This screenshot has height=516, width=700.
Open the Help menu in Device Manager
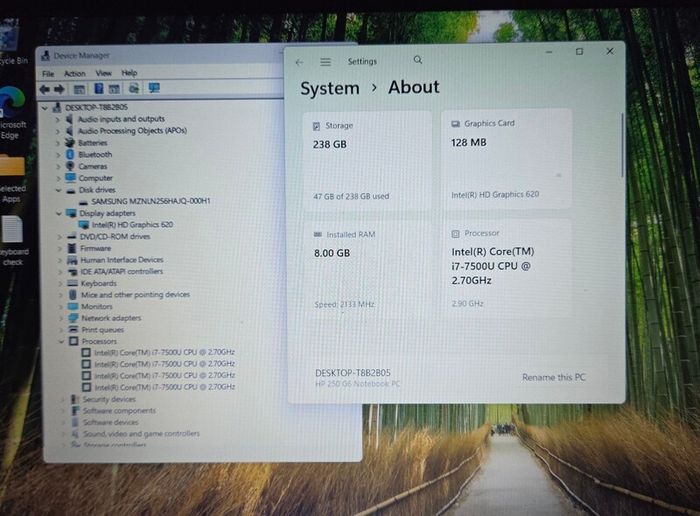(x=129, y=72)
